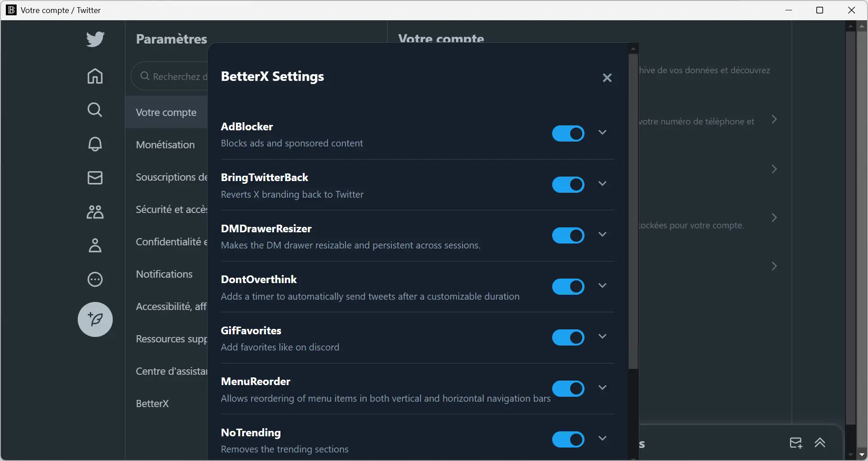Open the Communities people icon

point(95,212)
